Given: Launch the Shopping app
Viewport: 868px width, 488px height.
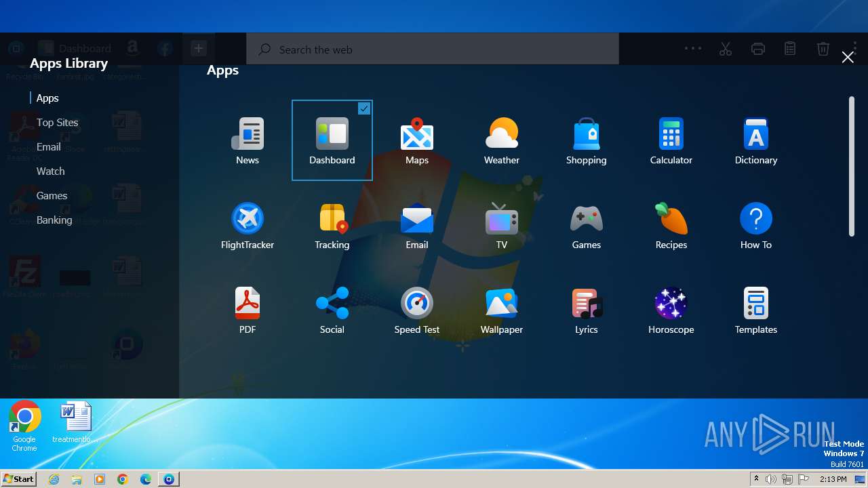Looking at the screenshot, I should tap(587, 140).
